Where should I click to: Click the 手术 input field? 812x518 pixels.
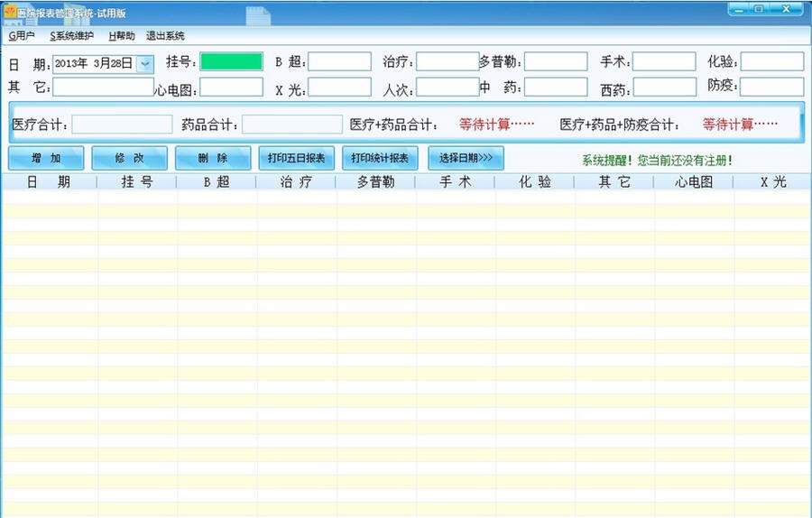click(664, 61)
